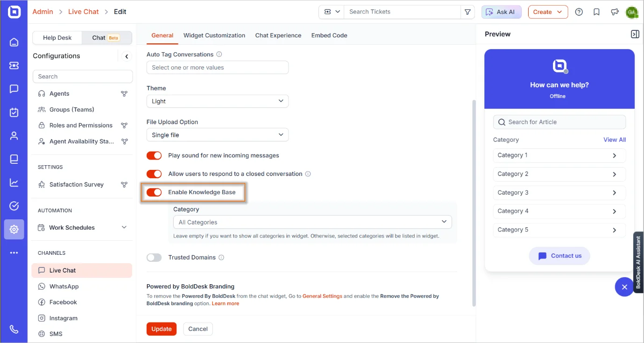The image size is (644, 343).
Task: Open the help question mark icon
Action: (579, 12)
